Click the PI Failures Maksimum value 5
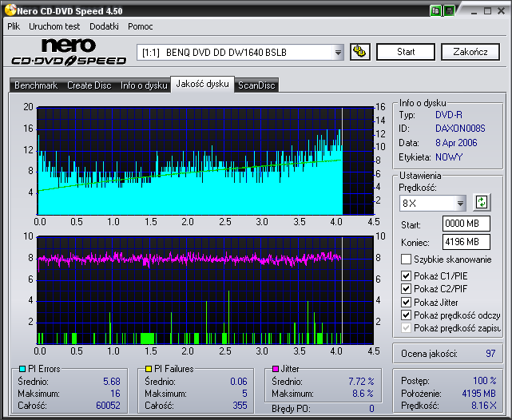 click(244, 393)
